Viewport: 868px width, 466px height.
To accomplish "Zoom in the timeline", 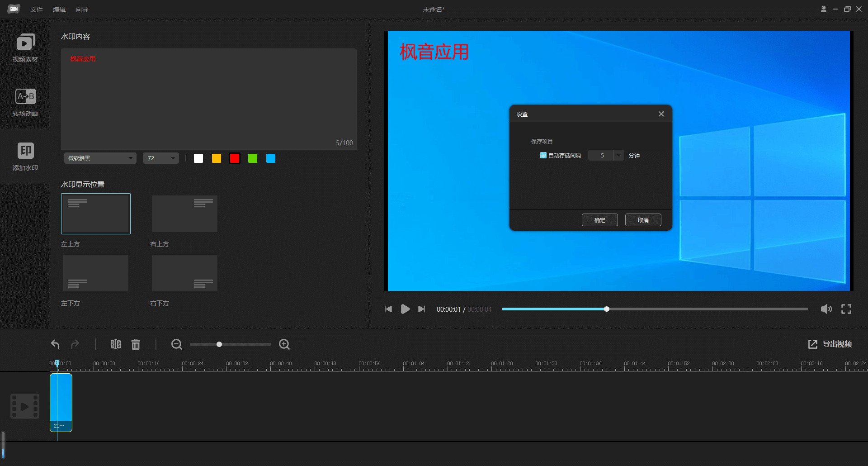I will coord(284,344).
